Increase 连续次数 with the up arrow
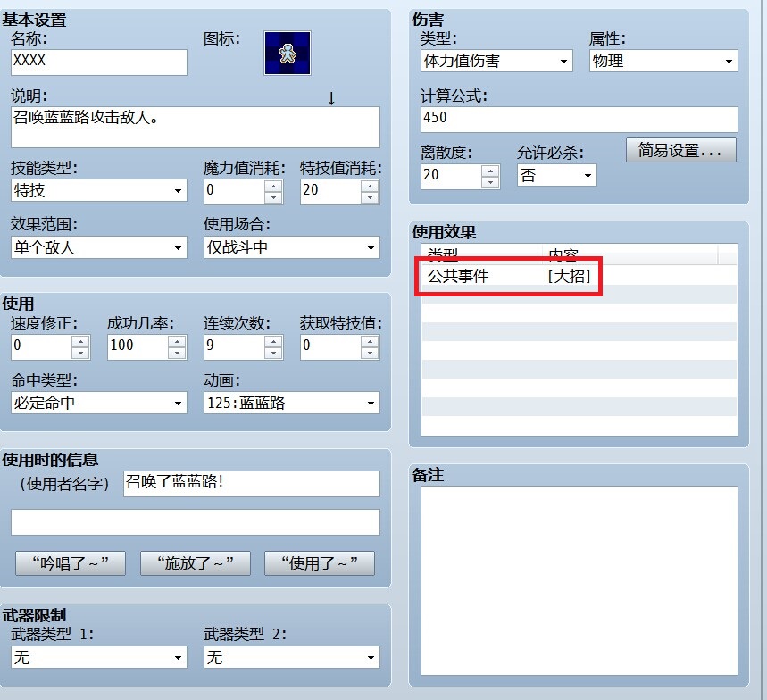This screenshot has height=700, width=767. pos(273,341)
